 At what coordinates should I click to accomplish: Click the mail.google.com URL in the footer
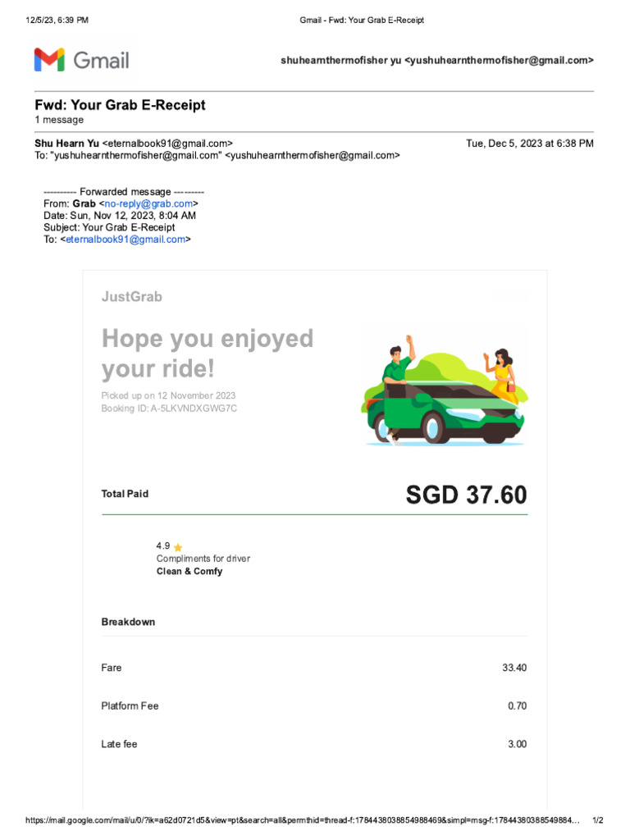tap(304, 820)
